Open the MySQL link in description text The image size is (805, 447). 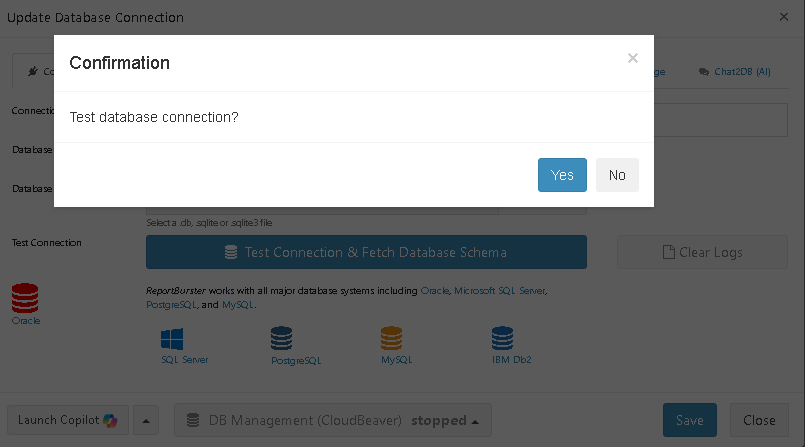pos(238,304)
